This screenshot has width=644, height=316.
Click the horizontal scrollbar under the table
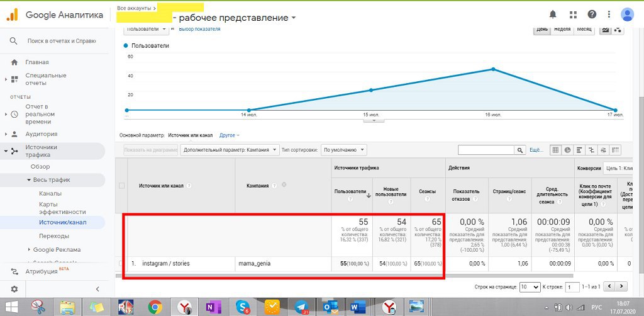click(345, 276)
